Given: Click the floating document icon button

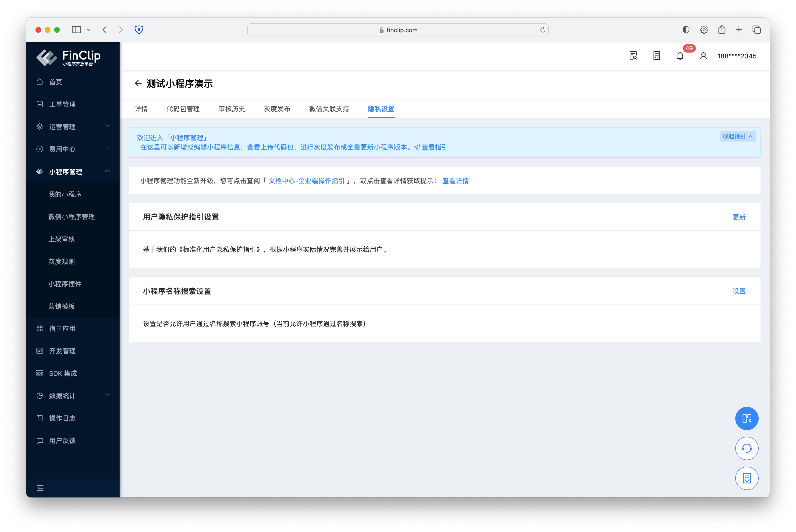Looking at the screenshot, I should (x=746, y=478).
